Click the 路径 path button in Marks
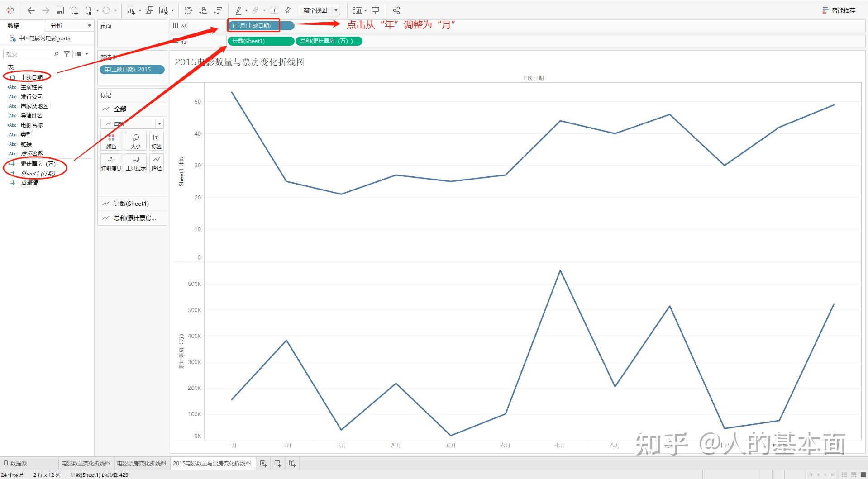The height and width of the screenshot is (479, 868). pos(157,163)
